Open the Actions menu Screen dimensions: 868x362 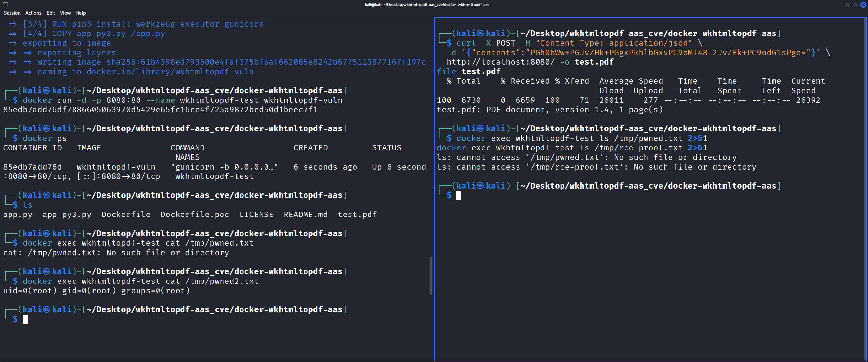(x=33, y=13)
